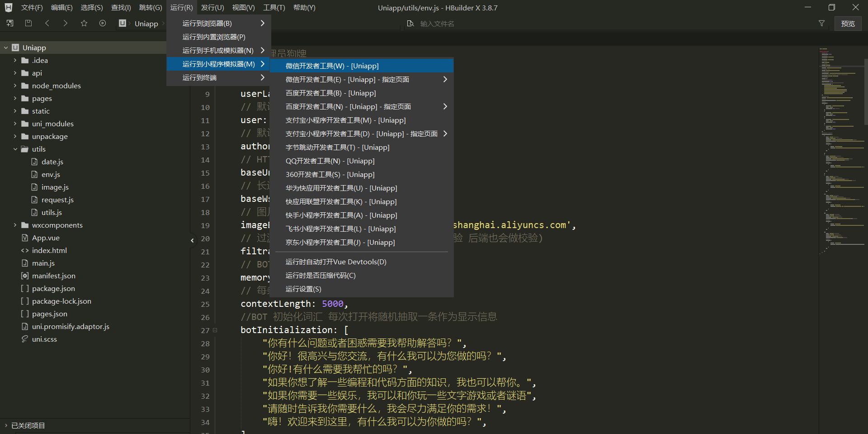Open the 工具(T) menu
This screenshot has height=434, width=868.
click(x=274, y=8)
